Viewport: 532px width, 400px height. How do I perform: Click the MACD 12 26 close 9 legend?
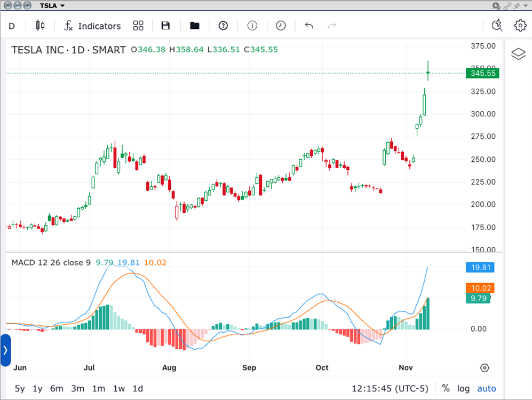tap(51, 262)
